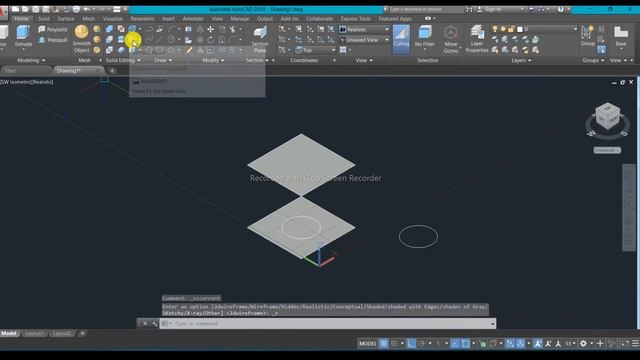The image size is (640, 360).
Task: Click the Rotate tool in Modify panel
Action: pyautogui.click(x=210, y=40)
